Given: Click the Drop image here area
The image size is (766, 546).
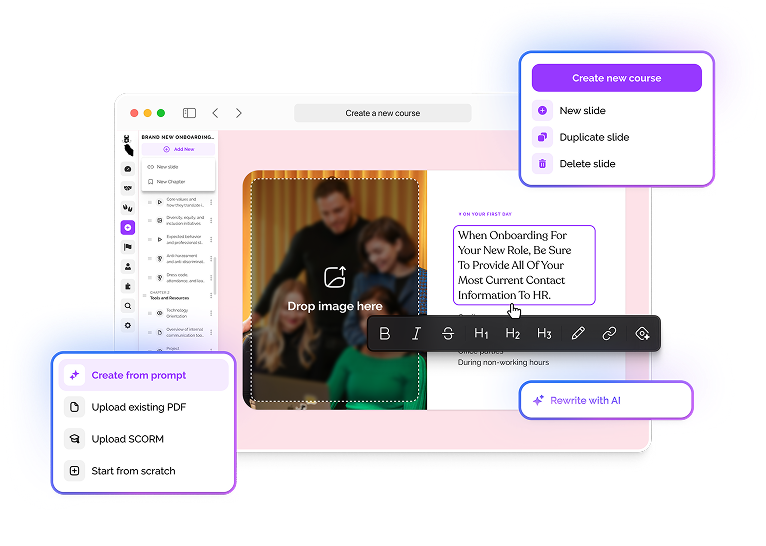Looking at the screenshot, I should pyautogui.click(x=334, y=289).
